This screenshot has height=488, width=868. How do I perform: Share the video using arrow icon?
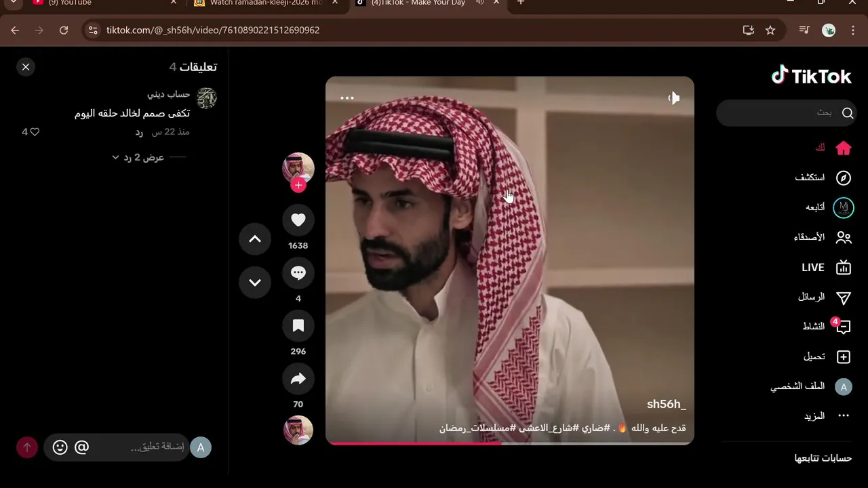[x=298, y=379]
